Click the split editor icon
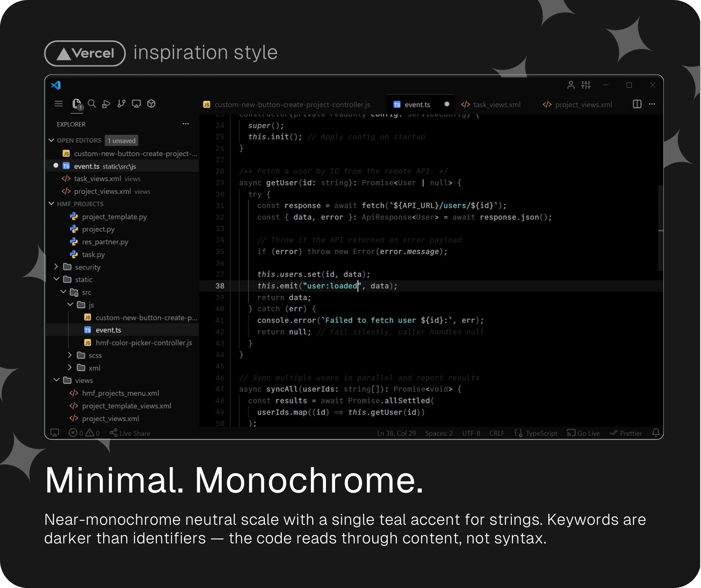This screenshot has width=701, height=588. click(x=637, y=104)
